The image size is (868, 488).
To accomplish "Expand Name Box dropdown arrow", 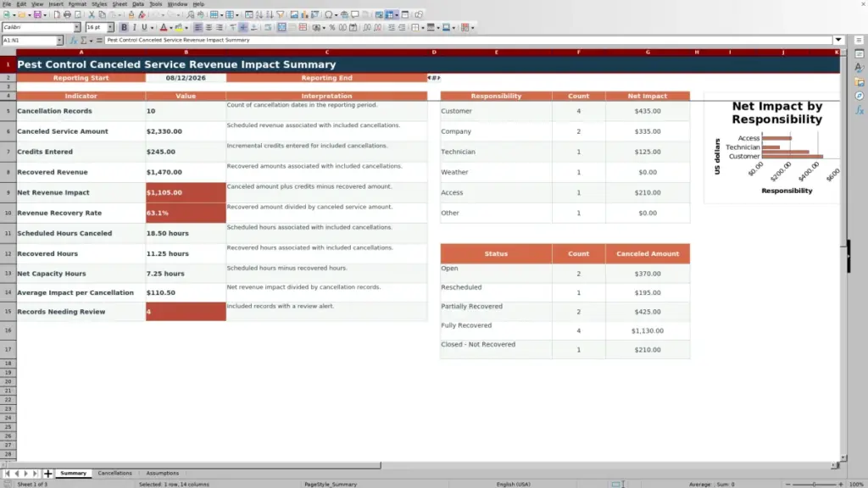I will (59, 41).
